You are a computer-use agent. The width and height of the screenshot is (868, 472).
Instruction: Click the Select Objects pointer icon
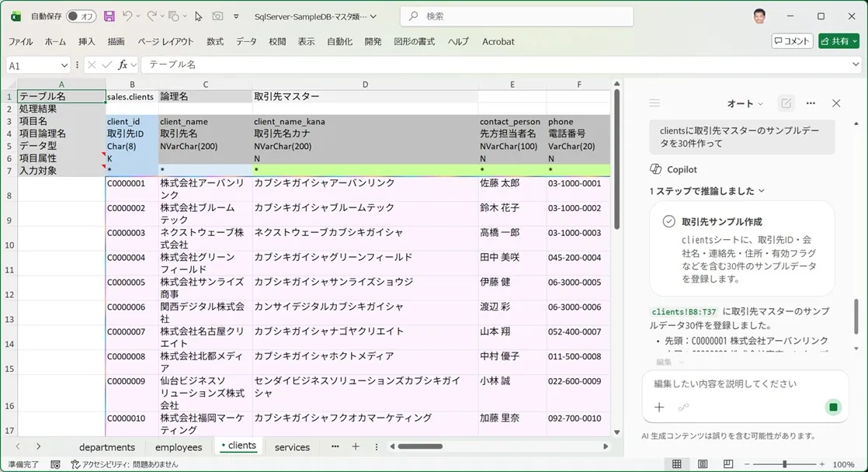coord(198,16)
